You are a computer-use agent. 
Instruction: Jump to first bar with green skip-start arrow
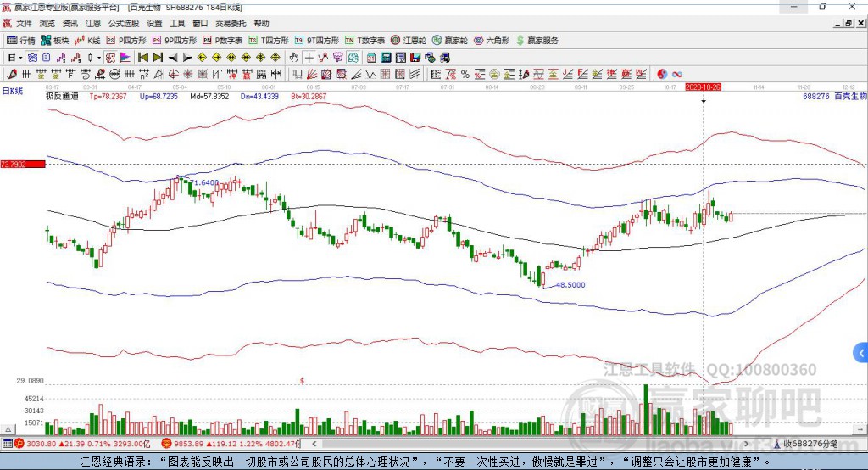[142, 58]
